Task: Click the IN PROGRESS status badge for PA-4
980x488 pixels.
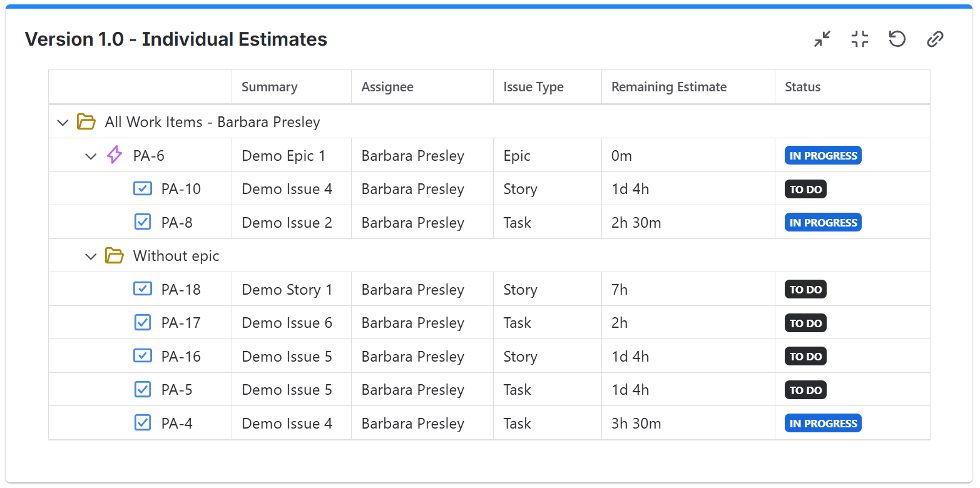Action: (x=823, y=424)
